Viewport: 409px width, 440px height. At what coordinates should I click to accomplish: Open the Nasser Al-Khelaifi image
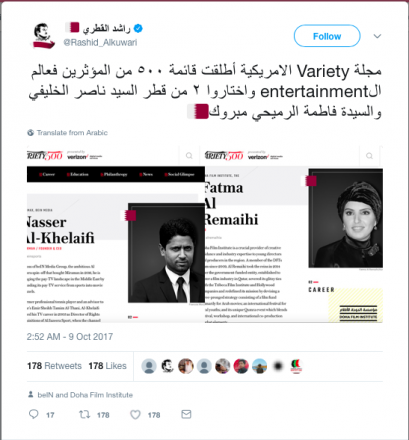click(116, 234)
